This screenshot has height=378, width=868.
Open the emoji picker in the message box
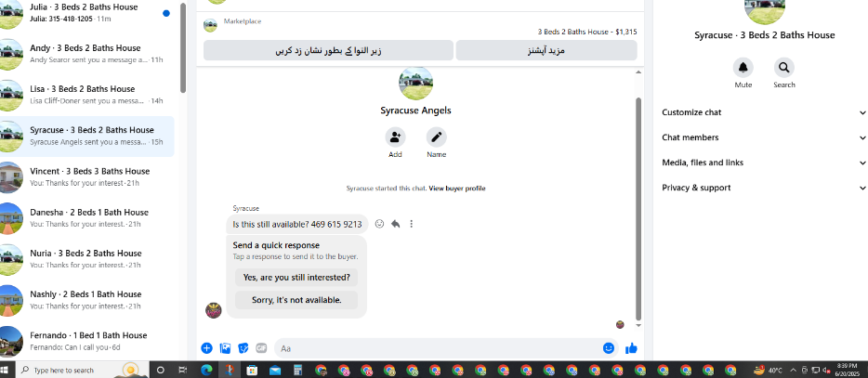[x=609, y=348]
